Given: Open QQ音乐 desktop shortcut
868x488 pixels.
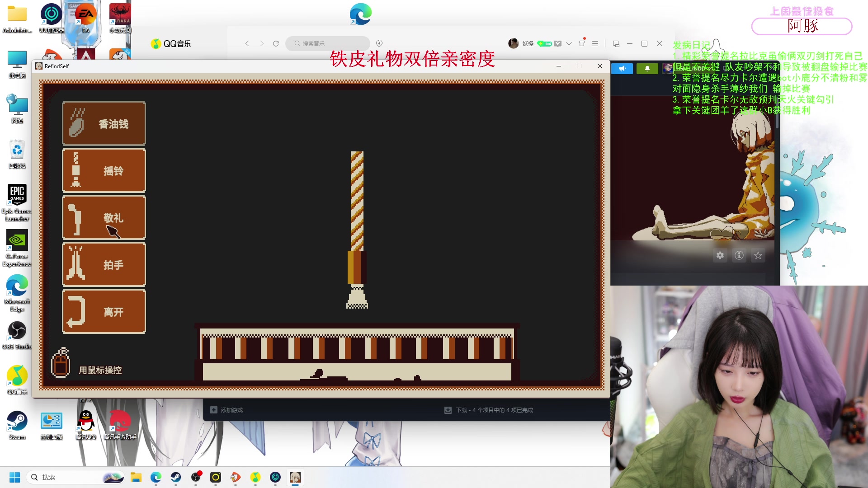Looking at the screenshot, I should point(17,380).
